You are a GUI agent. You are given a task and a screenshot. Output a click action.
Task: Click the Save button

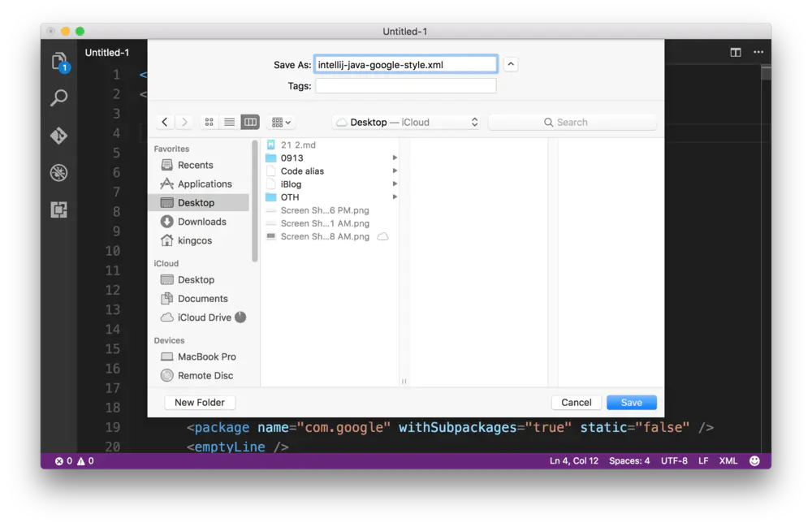point(632,402)
